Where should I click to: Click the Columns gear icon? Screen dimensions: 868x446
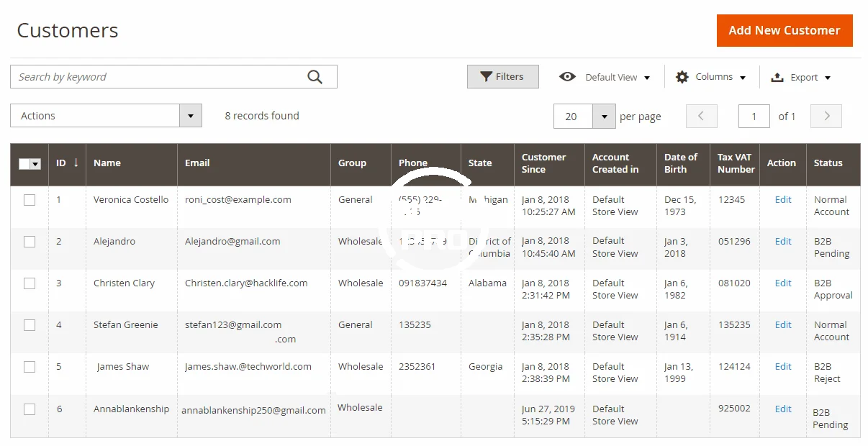[682, 77]
